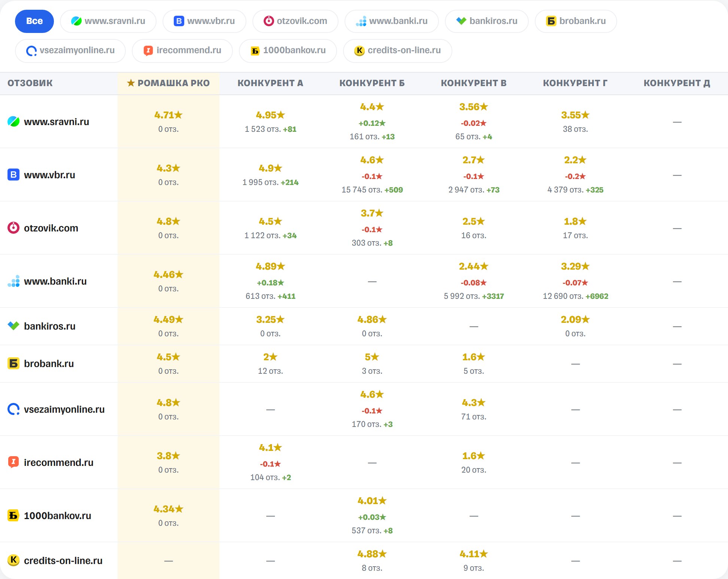728x579 pixels.
Task: Choose the otzovik.com filter chip
Action: (295, 21)
